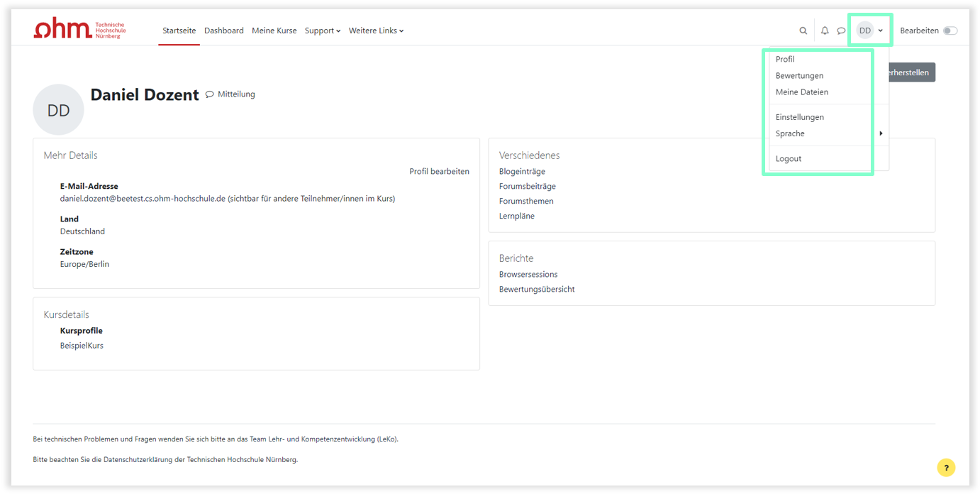This screenshot has width=980, height=499.
Task: Open Meine Dateien in the user menu
Action: pos(802,92)
